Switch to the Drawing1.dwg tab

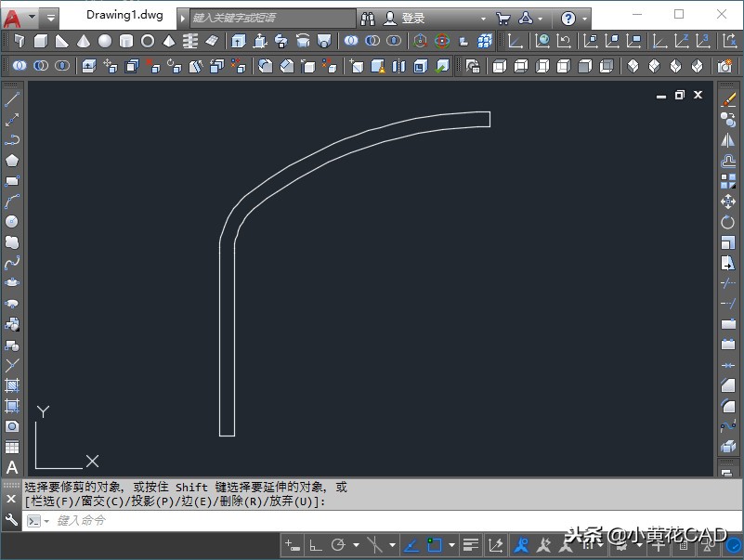(x=124, y=16)
